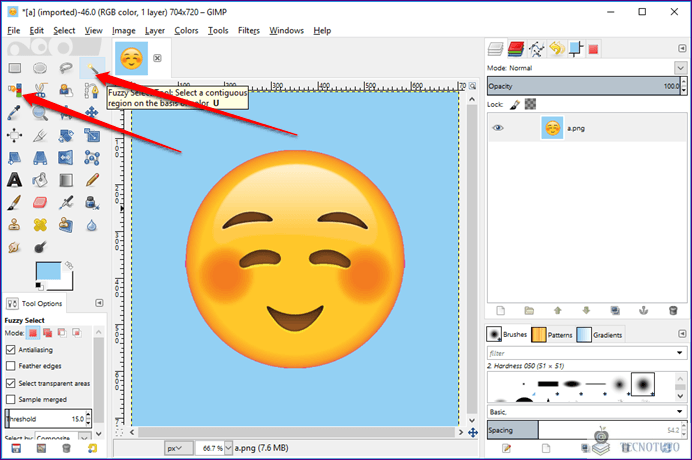692x460 pixels.
Task: Select the Zoom magnifier tool
Action: pos(40,113)
